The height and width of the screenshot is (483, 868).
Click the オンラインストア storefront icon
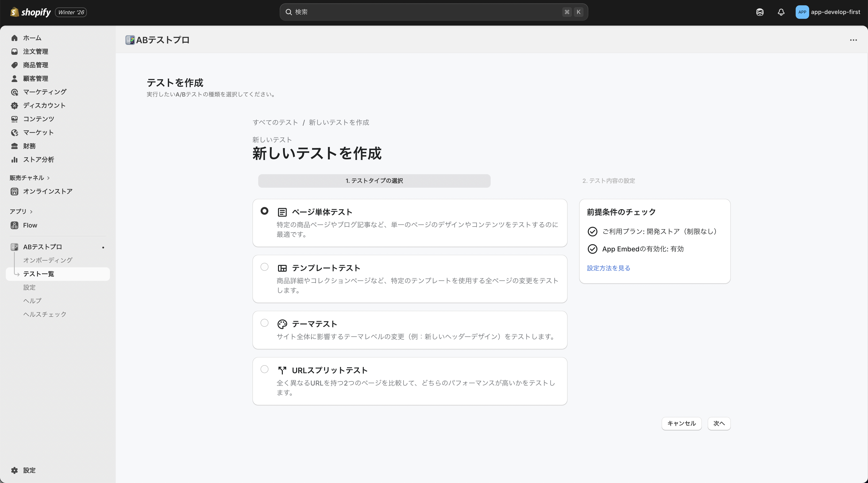(14, 192)
